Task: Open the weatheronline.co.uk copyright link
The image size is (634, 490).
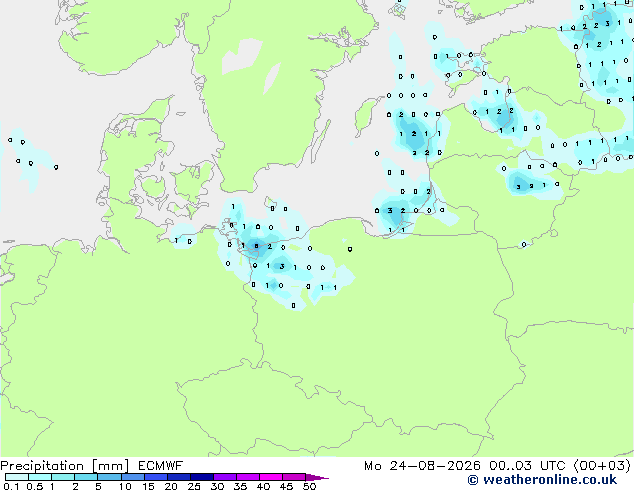Action: pyautogui.click(x=542, y=480)
